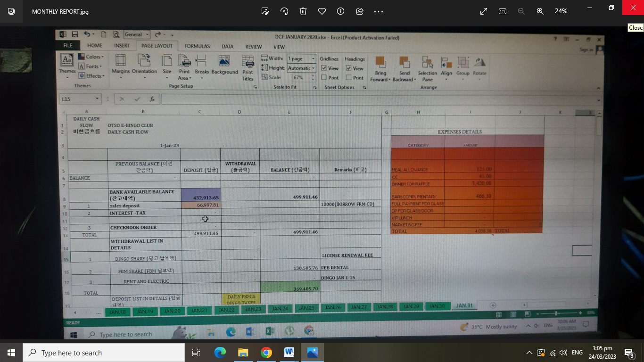Click Print Titles in the Excel ribbon
Image resolution: width=644 pixels, height=362 pixels.
click(248, 68)
